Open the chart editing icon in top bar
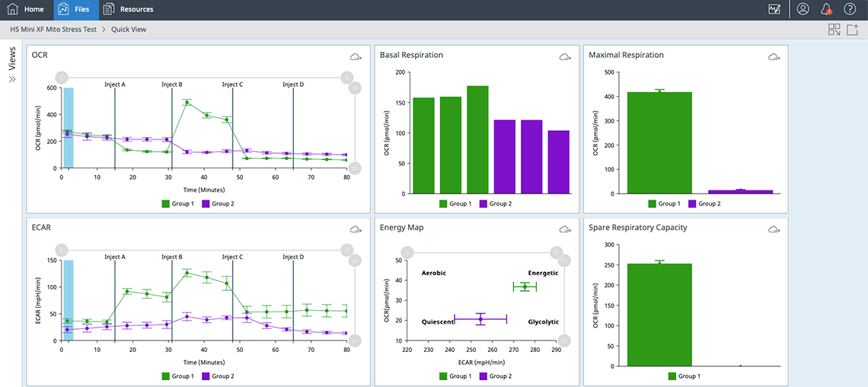This screenshot has height=387, width=868. point(775,9)
